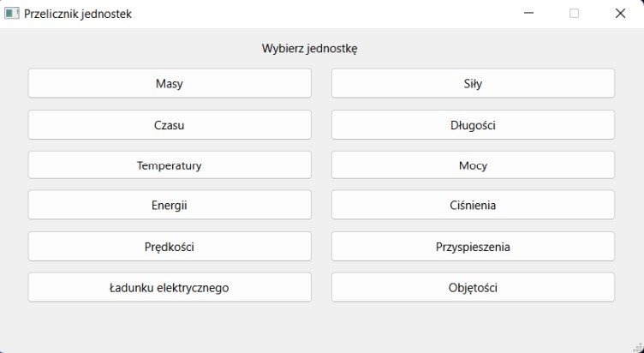Click the application icon in title bar

tap(11, 14)
